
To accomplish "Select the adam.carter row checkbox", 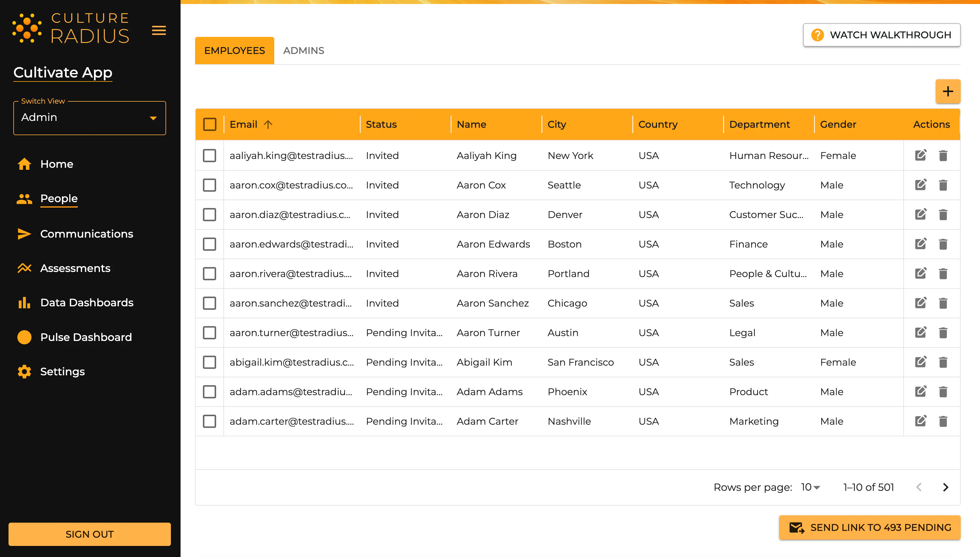I will [x=210, y=421].
